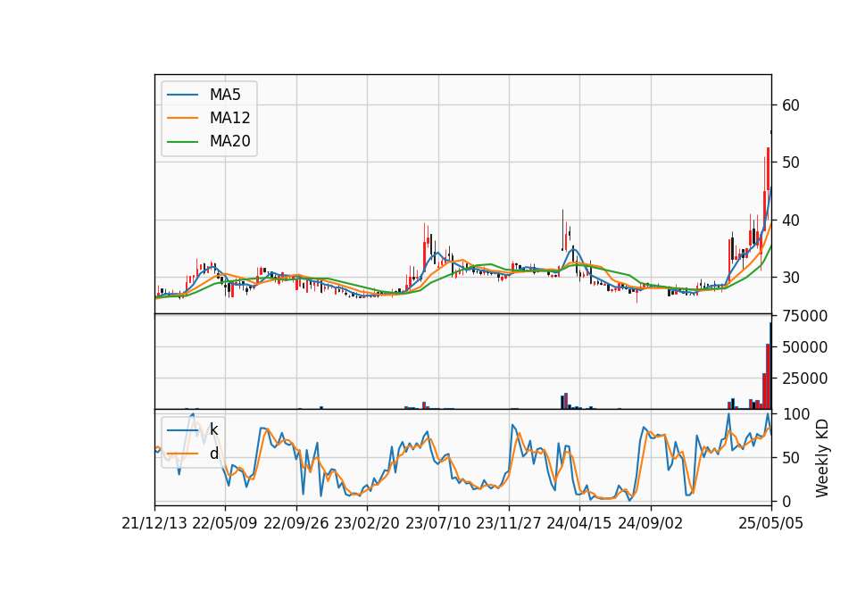857x616 pixels.
Task: Click the price axis value 30
Action: pos(791,278)
